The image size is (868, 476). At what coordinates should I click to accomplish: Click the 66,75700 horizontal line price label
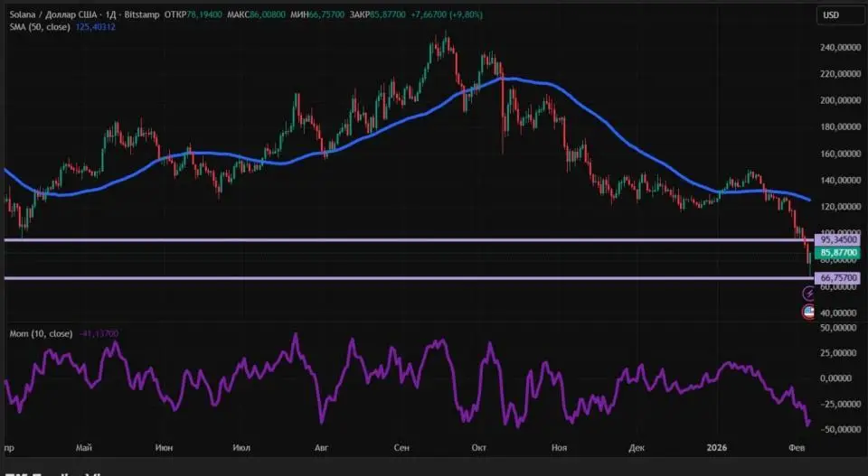[x=836, y=278]
